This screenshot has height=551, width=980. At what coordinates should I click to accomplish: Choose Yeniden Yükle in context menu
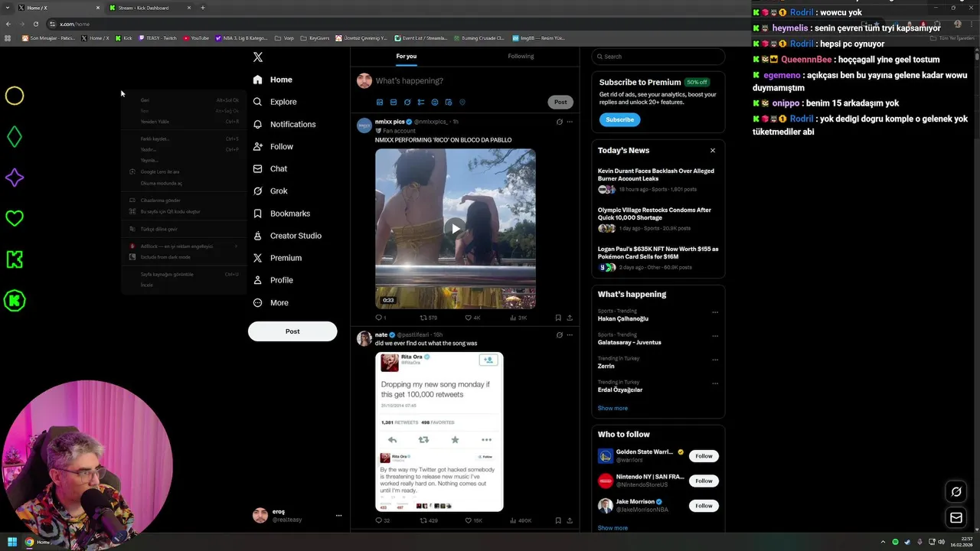pos(185,122)
